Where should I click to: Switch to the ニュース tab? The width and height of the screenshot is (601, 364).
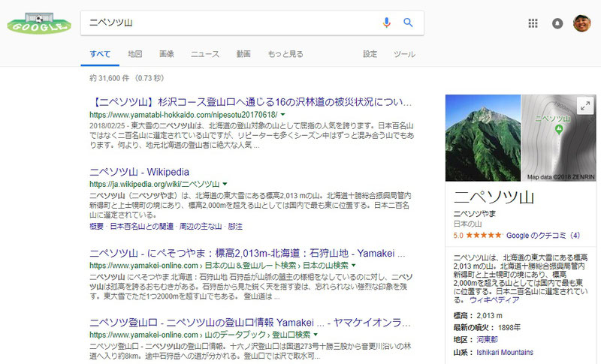tap(205, 54)
